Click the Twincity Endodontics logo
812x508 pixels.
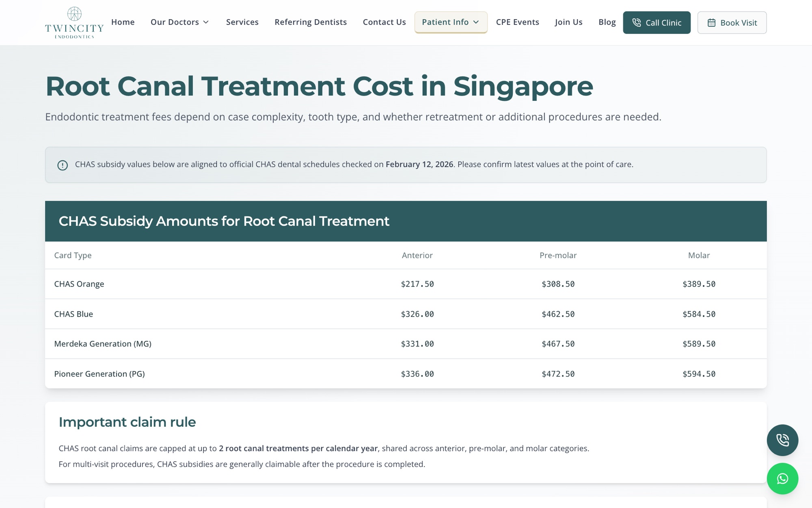[x=74, y=22]
